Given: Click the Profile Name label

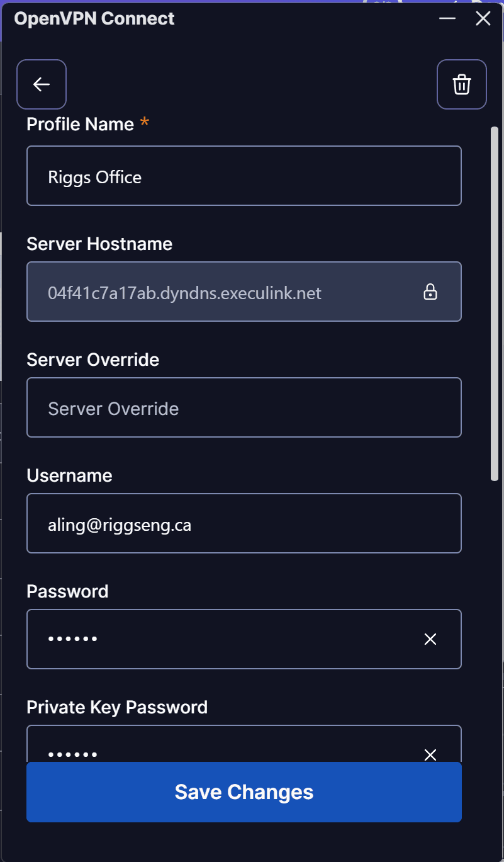Looking at the screenshot, I should [x=81, y=124].
